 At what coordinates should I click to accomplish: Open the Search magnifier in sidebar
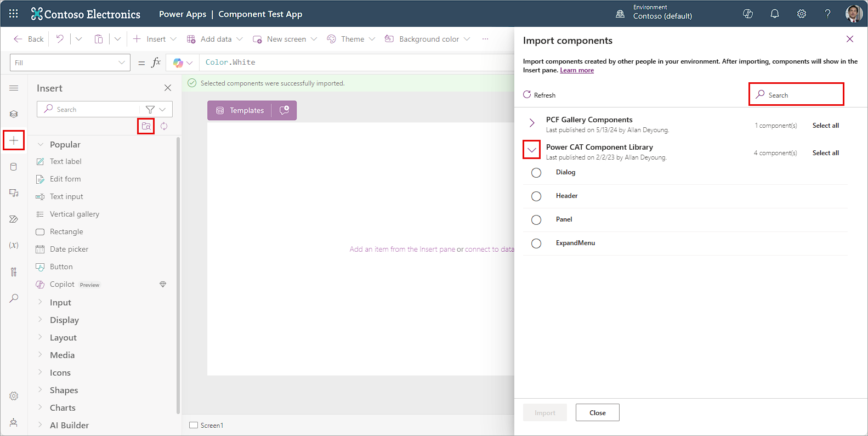pos(14,298)
